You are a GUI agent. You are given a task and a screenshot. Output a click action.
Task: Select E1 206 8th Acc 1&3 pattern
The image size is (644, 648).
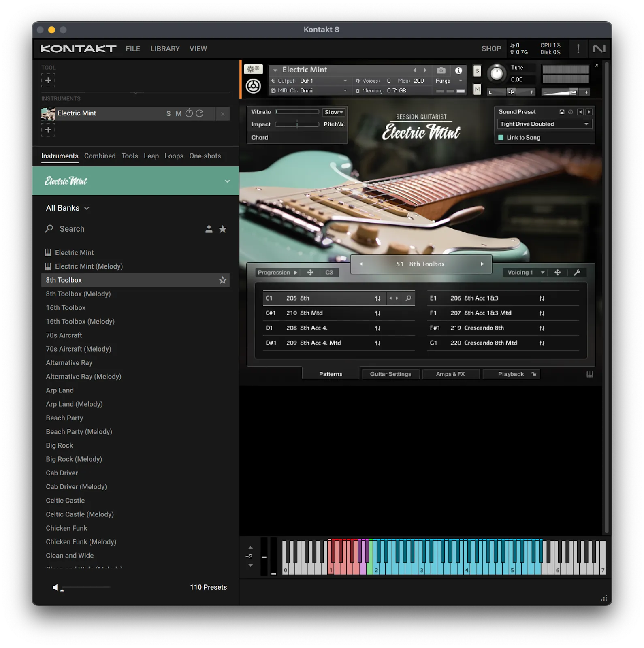point(503,298)
